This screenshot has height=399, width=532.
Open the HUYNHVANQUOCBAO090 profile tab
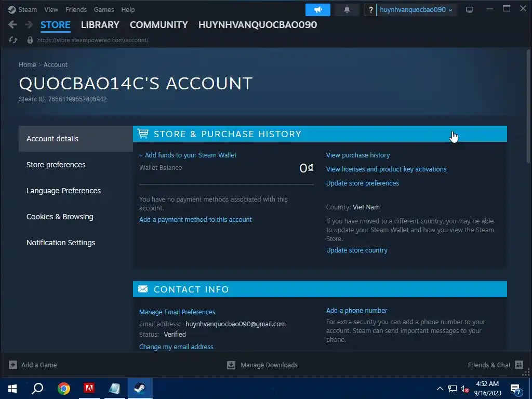(x=258, y=25)
